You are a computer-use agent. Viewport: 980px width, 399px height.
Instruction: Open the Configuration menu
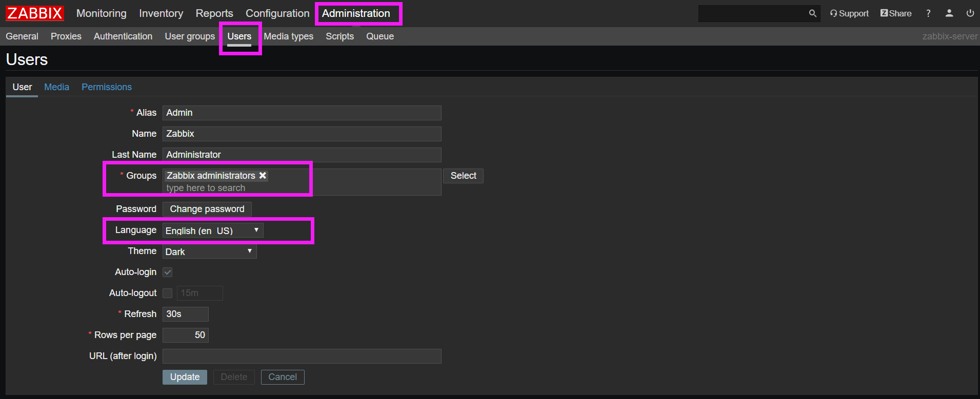pyautogui.click(x=277, y=13)
